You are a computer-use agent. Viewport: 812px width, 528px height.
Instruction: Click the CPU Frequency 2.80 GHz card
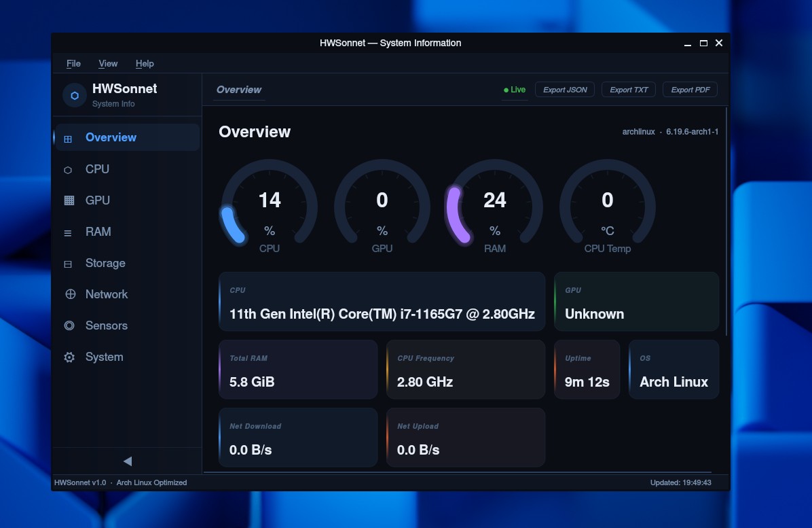coord(466,370)
